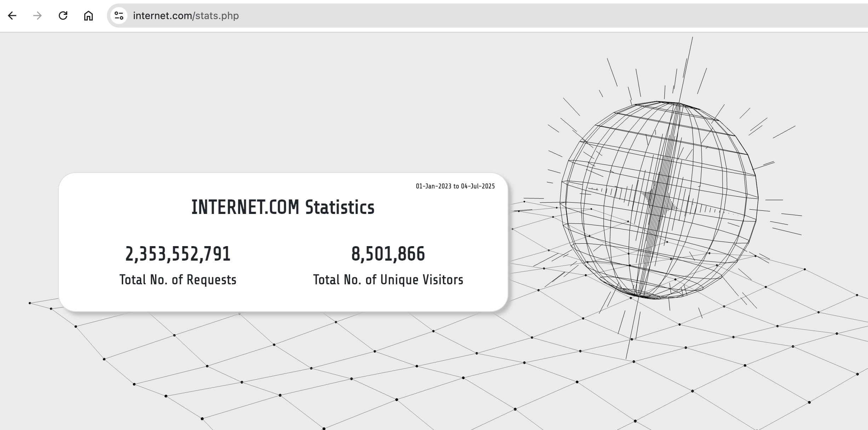
Task: Click the 8,501,866 visitors number
Action: (x=388, y=254)
